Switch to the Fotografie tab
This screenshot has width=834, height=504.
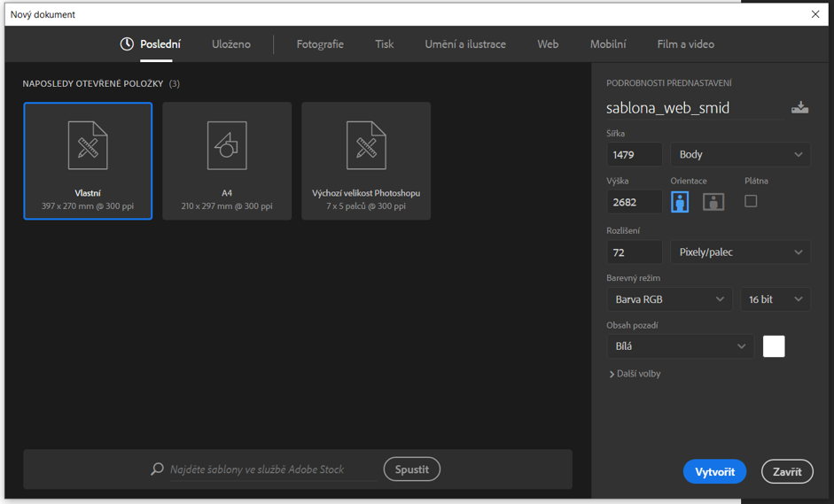320,44
